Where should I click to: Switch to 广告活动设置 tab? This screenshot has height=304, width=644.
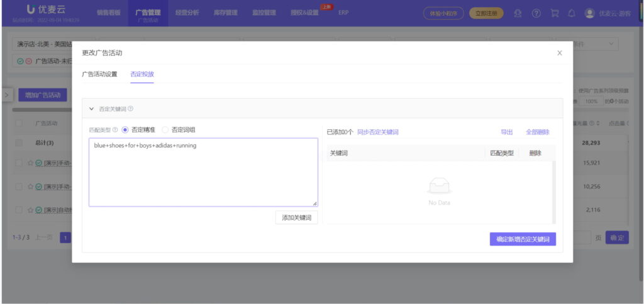(x=99, y=74)
